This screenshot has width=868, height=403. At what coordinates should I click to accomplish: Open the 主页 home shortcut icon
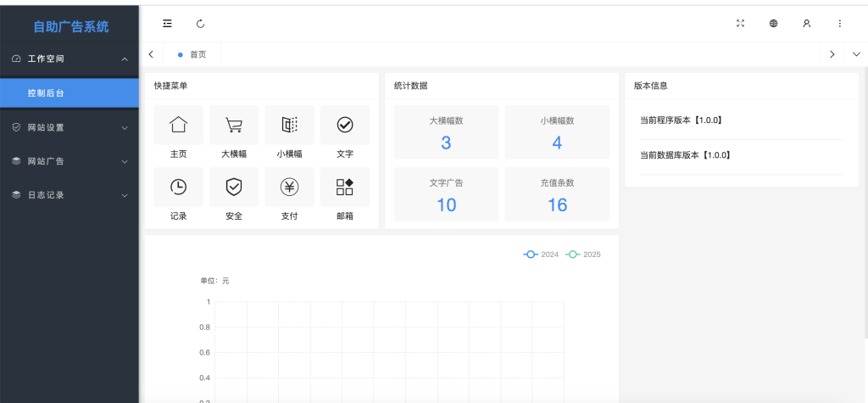[178, 126]
